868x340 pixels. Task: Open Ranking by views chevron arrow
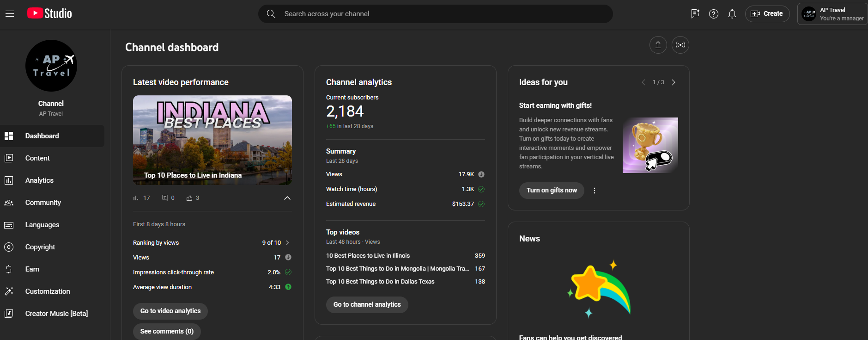287,243
